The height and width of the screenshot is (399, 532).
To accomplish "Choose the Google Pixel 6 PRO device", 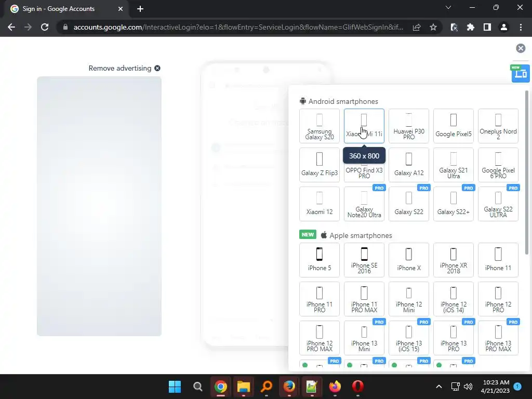I will click(x=498, y=165).
